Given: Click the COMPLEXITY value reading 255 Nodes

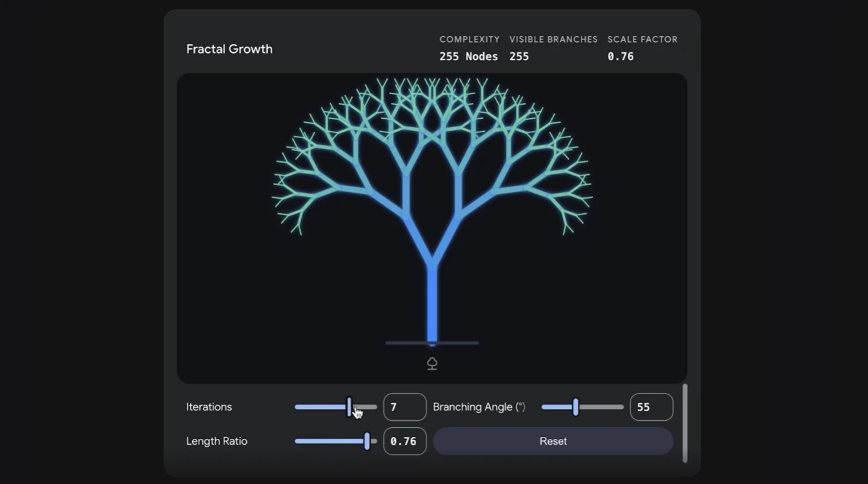Looking at the screenshot, I should tap(469, 56).
